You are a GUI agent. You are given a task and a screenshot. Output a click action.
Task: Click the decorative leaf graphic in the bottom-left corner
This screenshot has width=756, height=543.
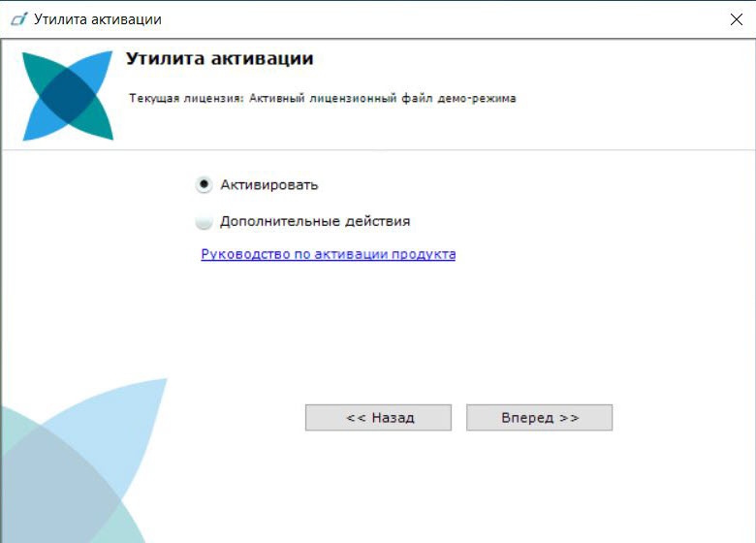[78, 465]
